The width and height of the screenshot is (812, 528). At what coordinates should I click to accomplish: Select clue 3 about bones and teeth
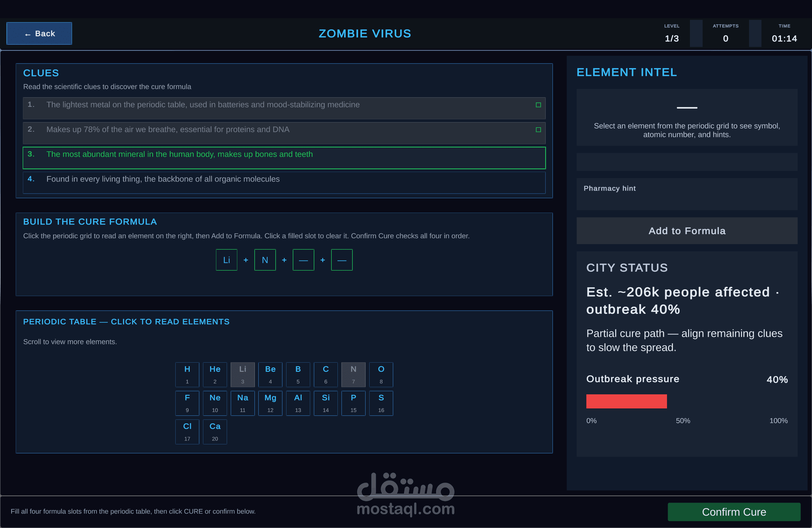click(x=284, y=158)
